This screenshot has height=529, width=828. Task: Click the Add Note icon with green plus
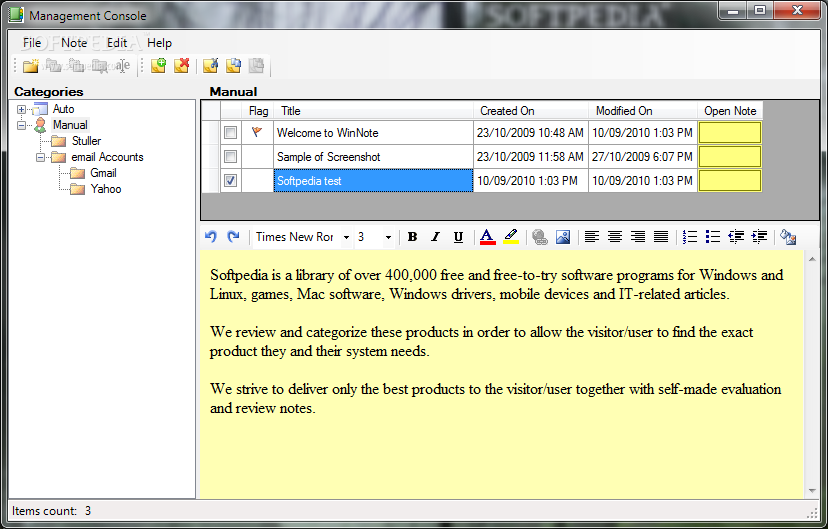coord(158,65)
